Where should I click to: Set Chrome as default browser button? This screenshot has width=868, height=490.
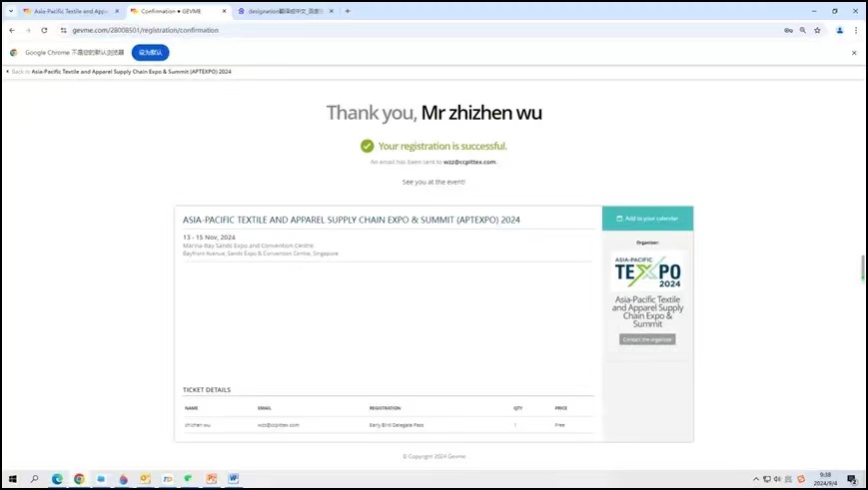[150, 53]
